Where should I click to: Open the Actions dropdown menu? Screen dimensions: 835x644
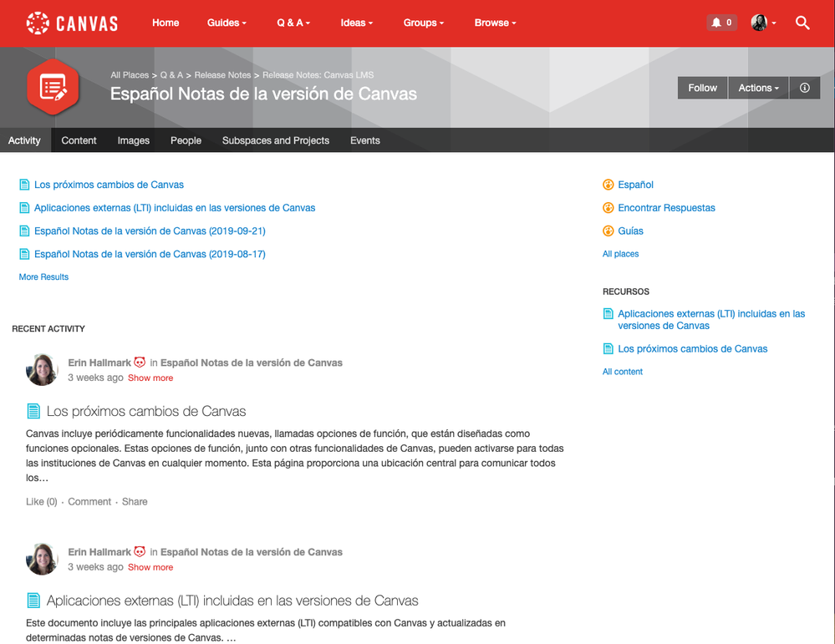click(757, 88)
